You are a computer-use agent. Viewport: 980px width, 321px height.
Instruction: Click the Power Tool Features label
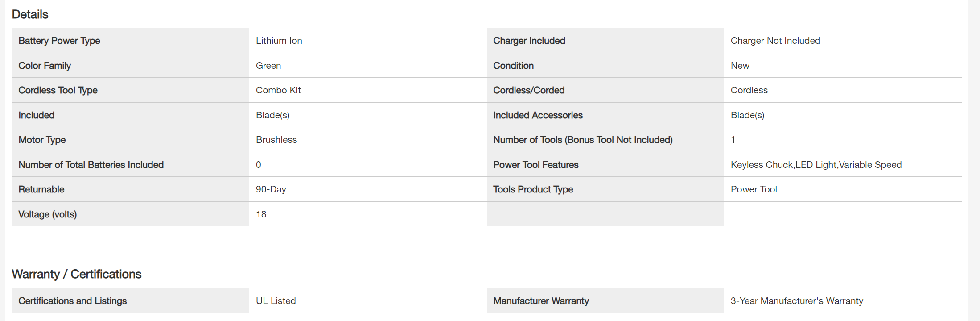tap(535, 165)
